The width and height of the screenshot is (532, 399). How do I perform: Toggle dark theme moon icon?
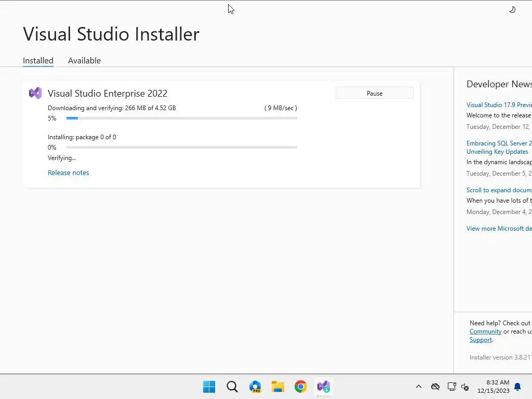click(512, 10)
